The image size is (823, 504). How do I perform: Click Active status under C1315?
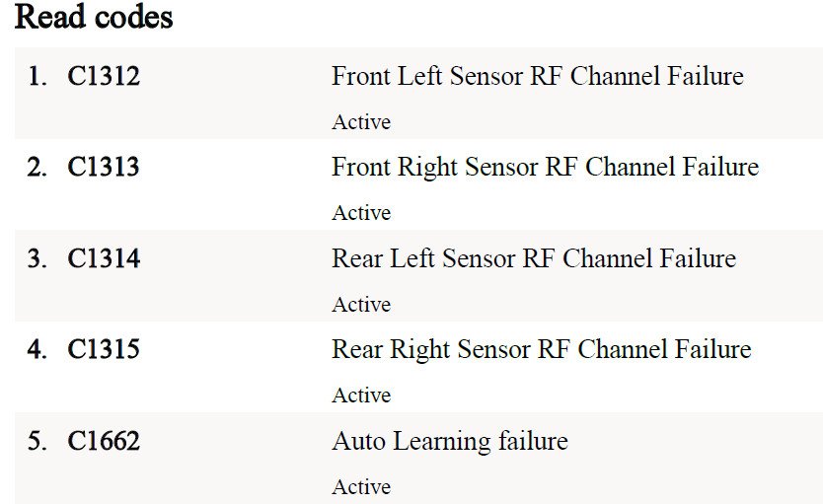[361, 396]
